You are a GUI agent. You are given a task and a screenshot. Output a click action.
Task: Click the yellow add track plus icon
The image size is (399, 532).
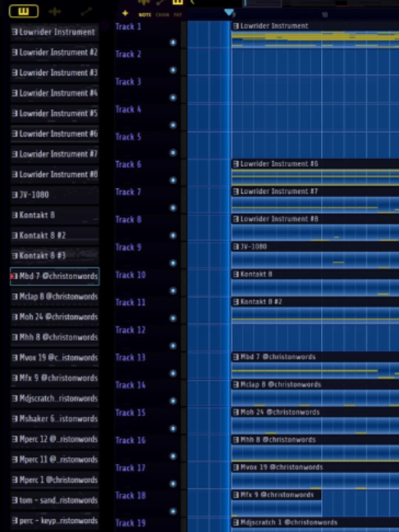tap(125, 13)
